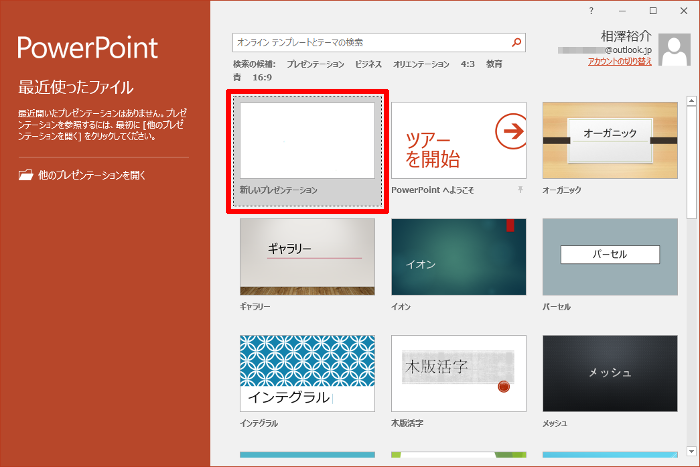Screen dimensions: 700x467
Task: Select the オーガニック theme thumbnail
Action: coord(610,141)
